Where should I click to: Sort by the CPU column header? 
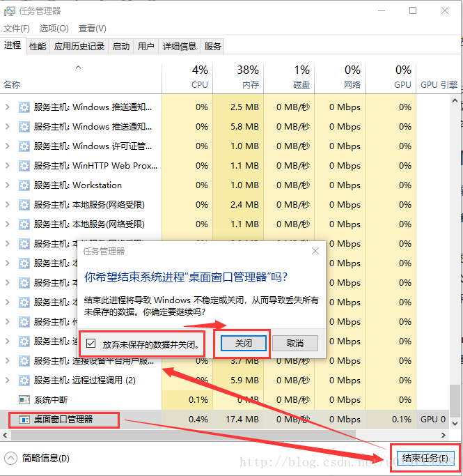click(x=187, y=78)
